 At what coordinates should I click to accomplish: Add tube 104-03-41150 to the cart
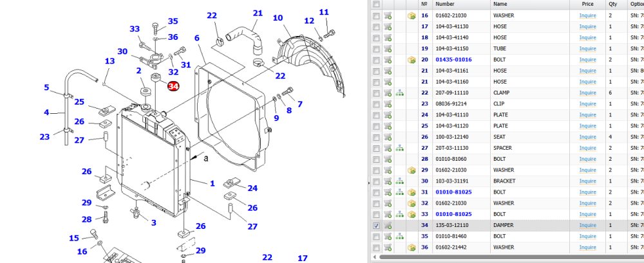[x=388, y=49]
